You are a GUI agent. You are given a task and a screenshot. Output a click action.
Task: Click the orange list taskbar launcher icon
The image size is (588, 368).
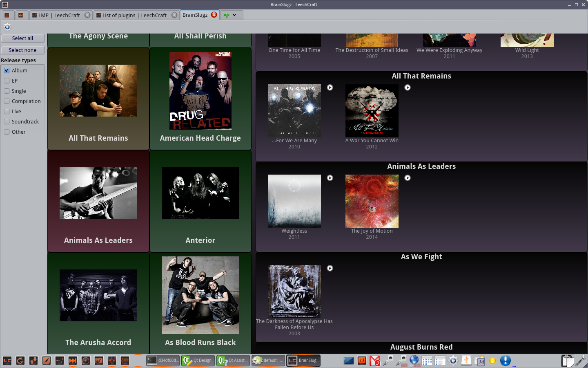(125, 361)
